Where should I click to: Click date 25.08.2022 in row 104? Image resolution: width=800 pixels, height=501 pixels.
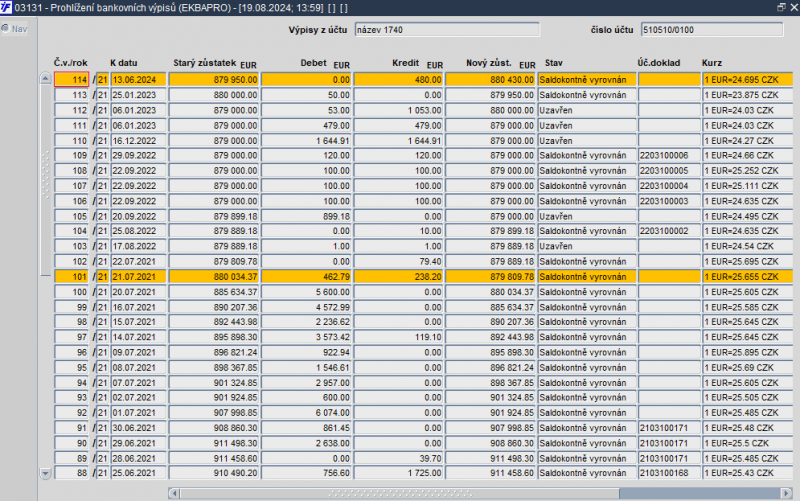pos(138,231)
